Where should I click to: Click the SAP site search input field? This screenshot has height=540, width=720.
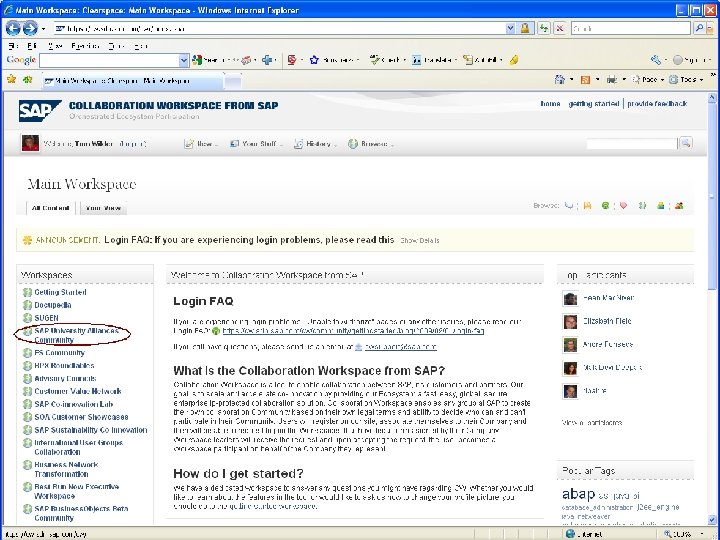(x=632, y=144)
